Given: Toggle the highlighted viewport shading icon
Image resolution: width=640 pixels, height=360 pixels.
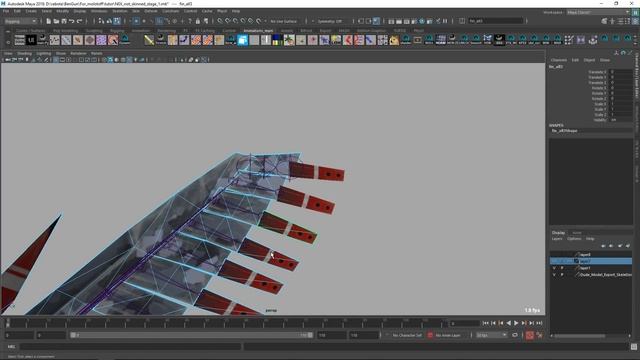Looking at the screenshot, I should pyautogui.click(x=111, y=60).
